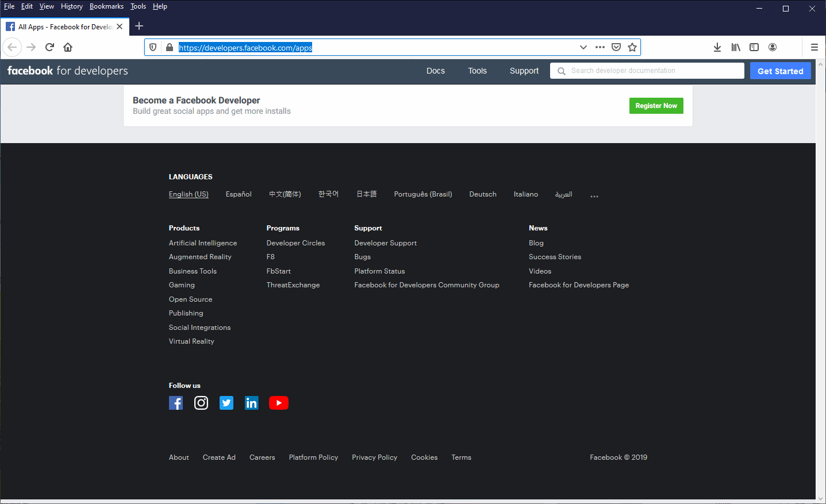Viewport: 826px width, 504px height.
Task: Click the Get Started button
Action: pyautogui.click(x=781, y=71)
